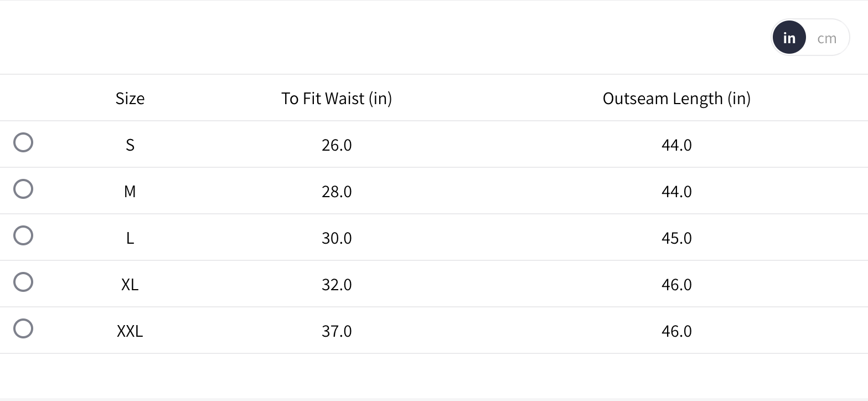Click the 37.0 waist measurement
The height and width of the screenshot is (401, 868).
pos(337,331)
